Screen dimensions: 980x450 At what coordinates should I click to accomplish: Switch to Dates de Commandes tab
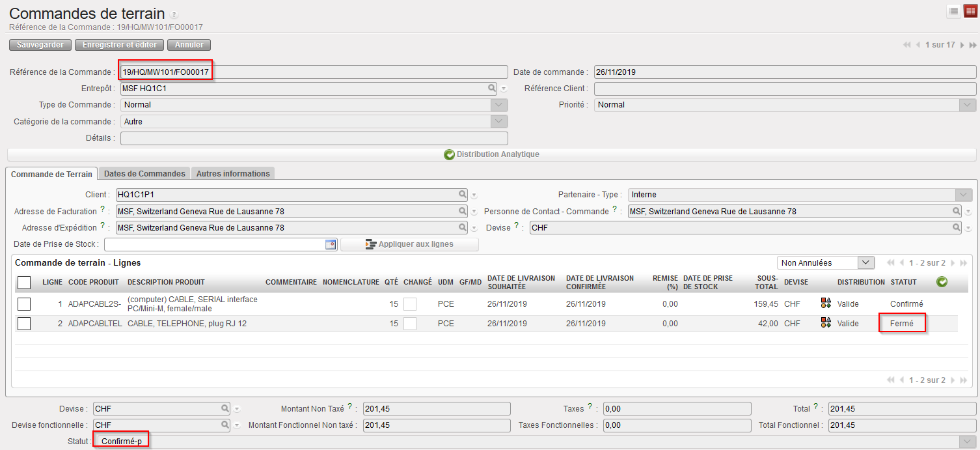[144, 174]
